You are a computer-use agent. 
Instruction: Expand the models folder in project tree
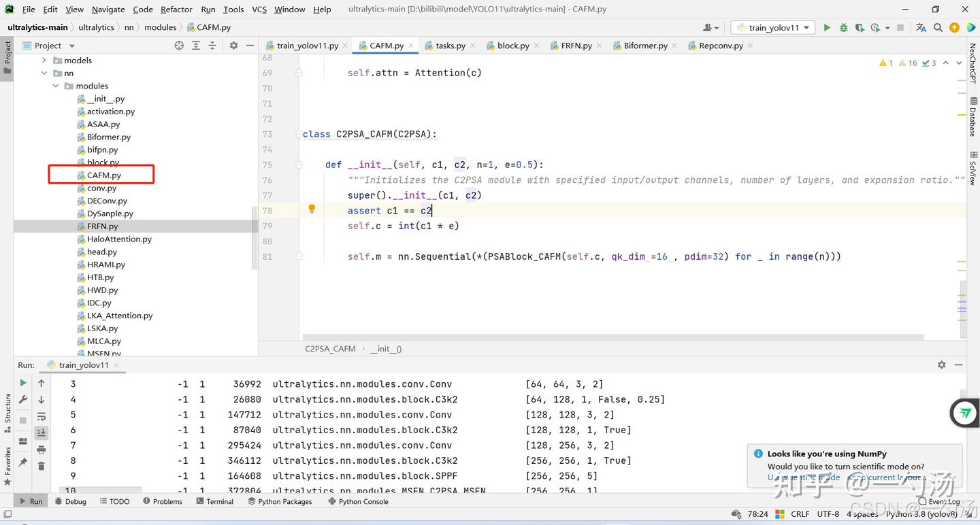[x=45, y=61]
